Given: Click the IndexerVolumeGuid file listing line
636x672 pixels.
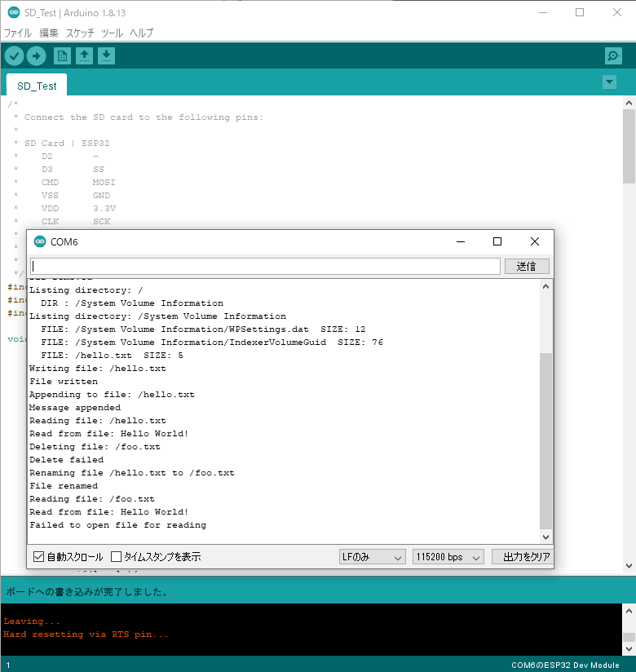Looking at the screenshot, I should pos(212,343).
